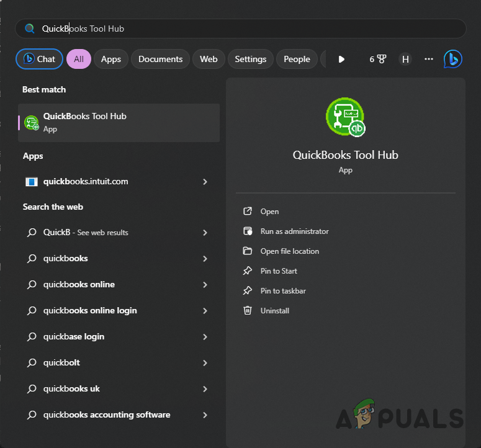
Task: Open Bing Chat filter button
Action: [x=39, y=59]
